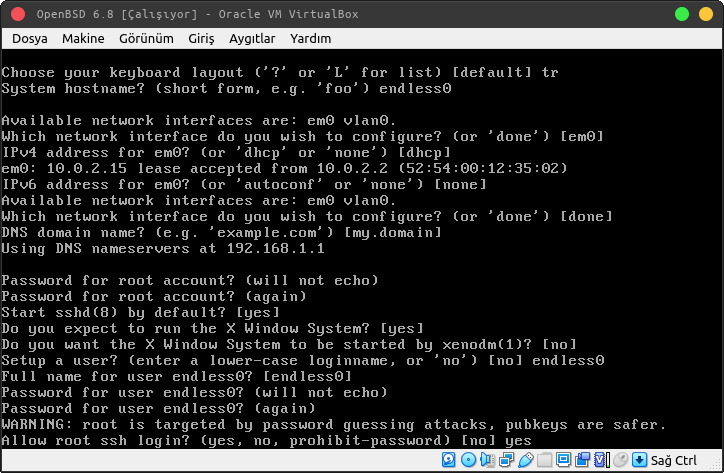724x473 pixels.
Task: Click the 'Allow root ssh login?' prompt line
Action: pyautogui.click(x=266, y=441)
